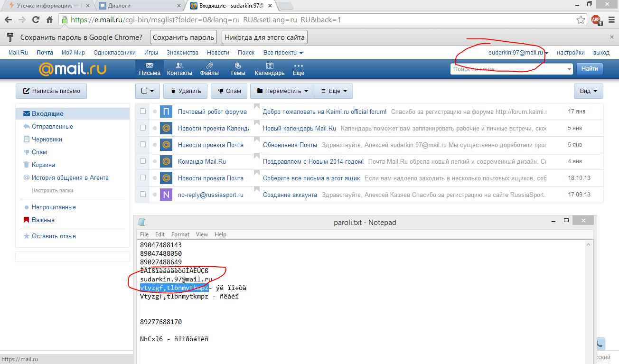
Task: Open the Темы section
Action: 237,69
